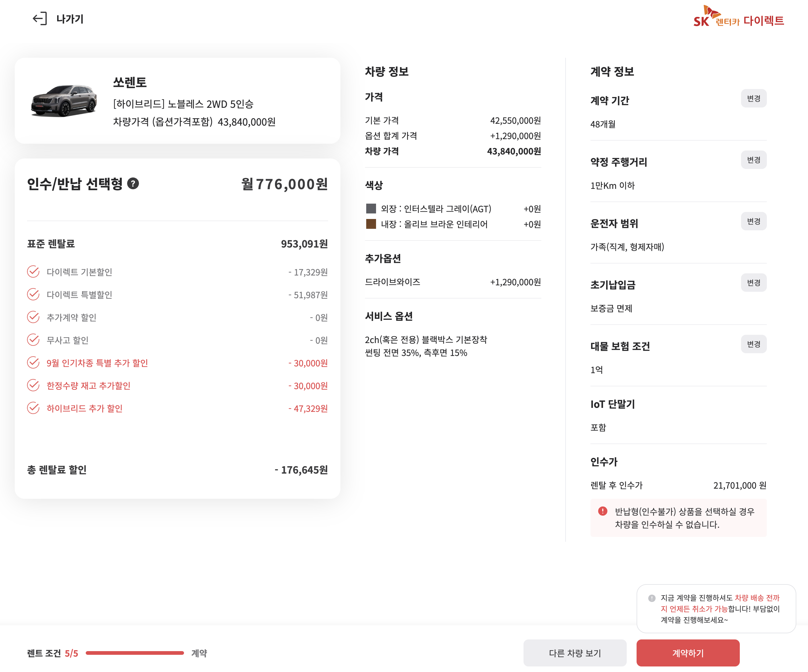Toggle 9월 인기차종 특별 추가 할인 check
Image resolution: width=808 pixels, height=672 pixels.
pos(33,362)
